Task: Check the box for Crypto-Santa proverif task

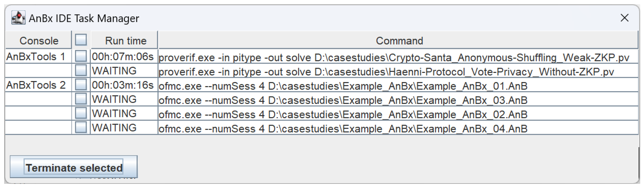Action: [81, 56]
